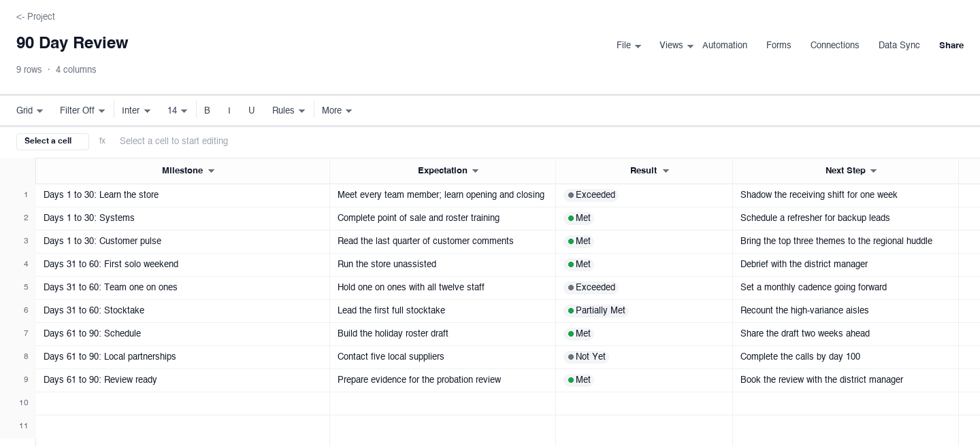Open the Result column header dropdown
This screenshot has height=446, width=980.
pos(666,171)
